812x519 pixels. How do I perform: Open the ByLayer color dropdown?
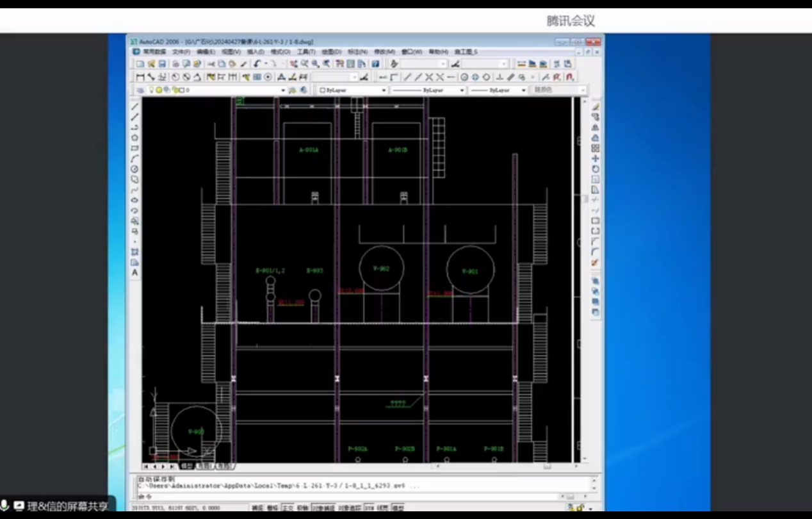pos(384,90)
